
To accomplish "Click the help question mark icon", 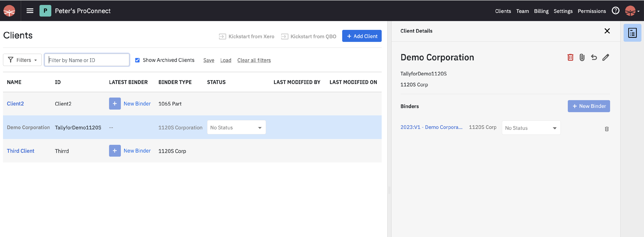I will tap(615, 11).
